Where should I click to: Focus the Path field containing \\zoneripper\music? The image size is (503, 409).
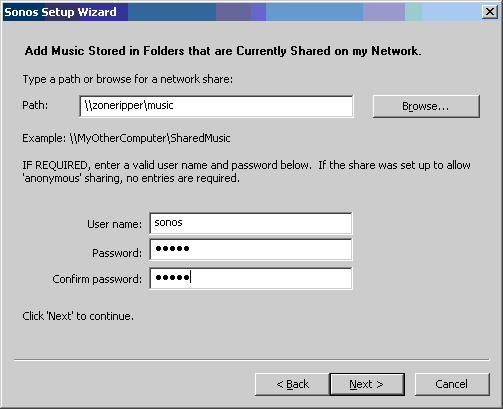(216, 106)
